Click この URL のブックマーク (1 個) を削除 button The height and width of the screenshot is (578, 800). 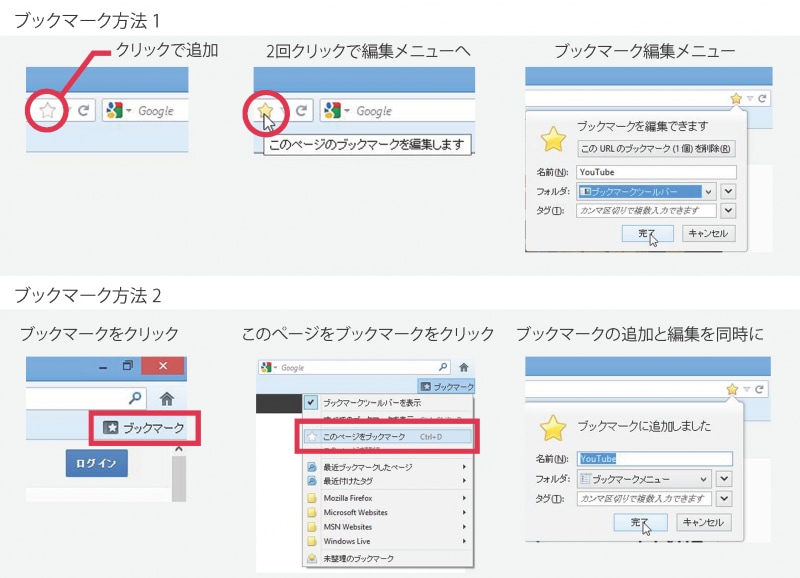[656, 148]
